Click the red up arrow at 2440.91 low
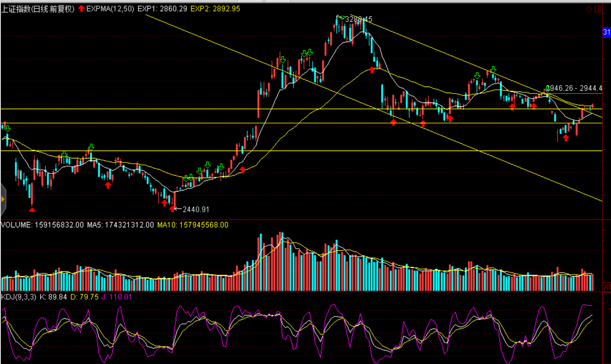The height and width of the screenshot is (364, 611). pyautogui.click(x=172, y=209)
